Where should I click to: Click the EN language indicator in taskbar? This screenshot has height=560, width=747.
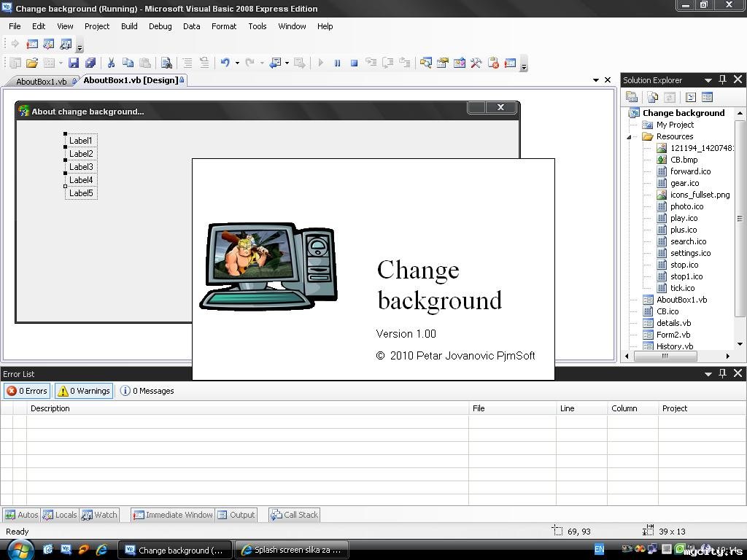pos(600,549)
